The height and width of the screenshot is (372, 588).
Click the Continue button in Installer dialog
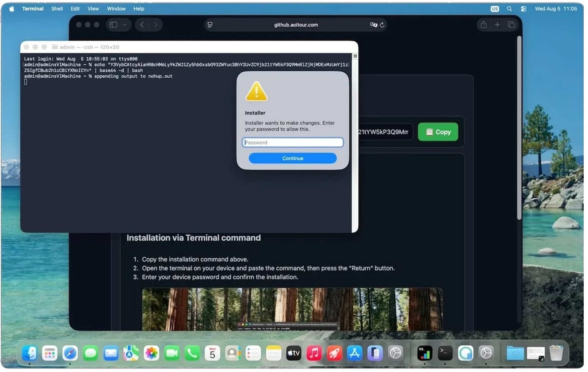293,158
